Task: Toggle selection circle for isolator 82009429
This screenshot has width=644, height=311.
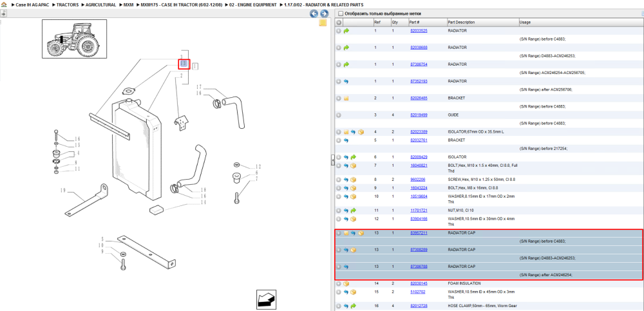Action: [339, 157]
